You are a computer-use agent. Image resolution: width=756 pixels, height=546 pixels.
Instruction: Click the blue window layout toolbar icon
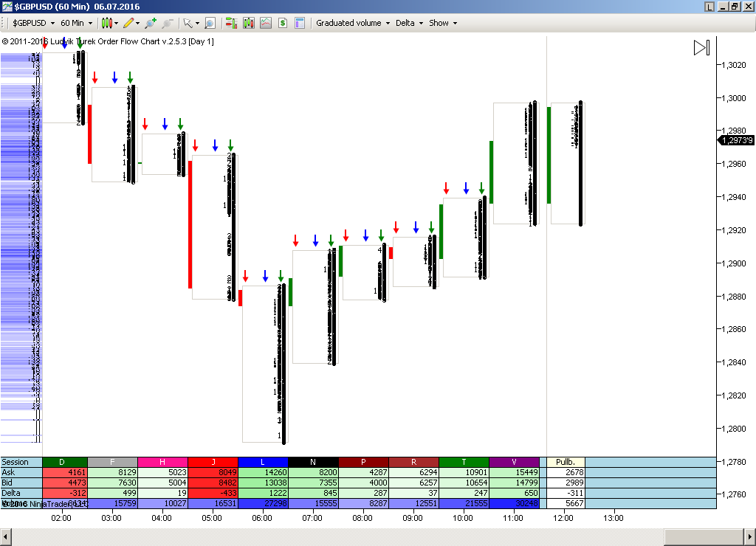click(299, 23)
